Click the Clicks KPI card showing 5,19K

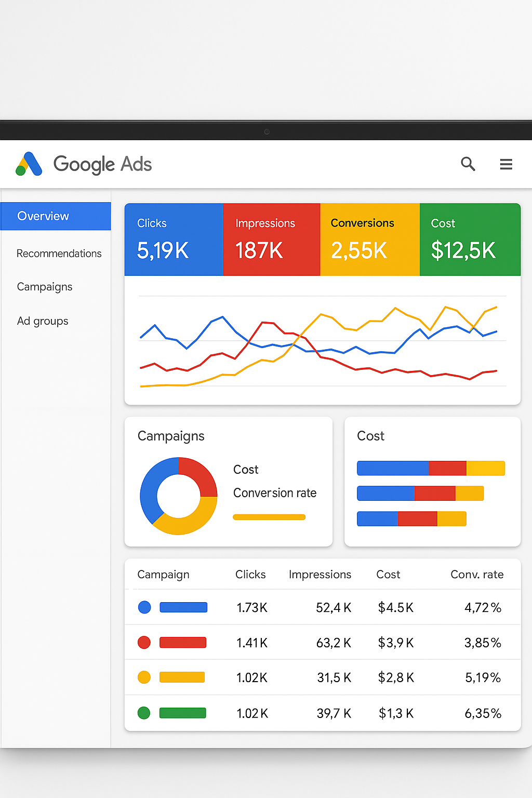pyautogui.click(x=174, y=239)
